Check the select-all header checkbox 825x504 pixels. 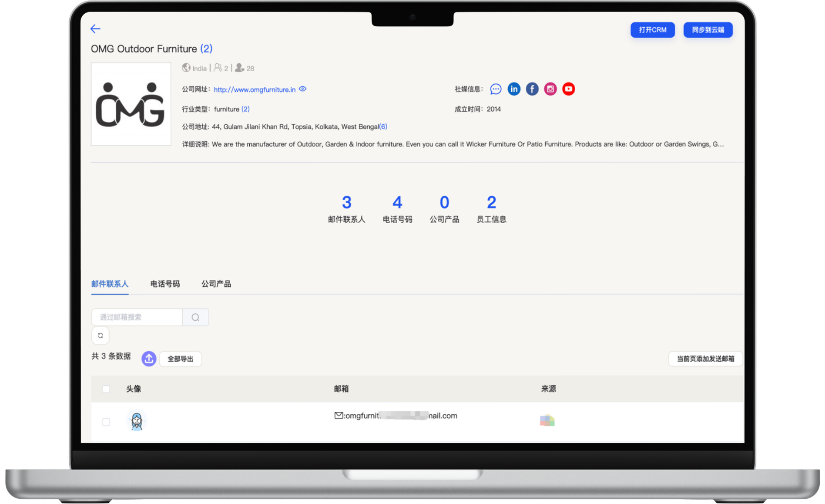[x=106, y=389]
